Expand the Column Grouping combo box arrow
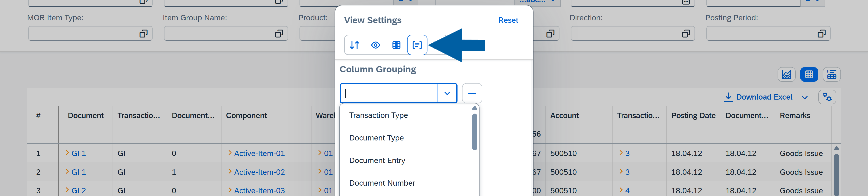This screenshot has width=868, height=196. 447,93
